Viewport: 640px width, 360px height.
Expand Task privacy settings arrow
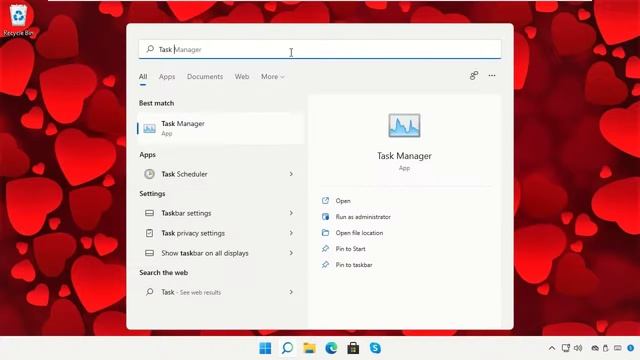(291, 233)
